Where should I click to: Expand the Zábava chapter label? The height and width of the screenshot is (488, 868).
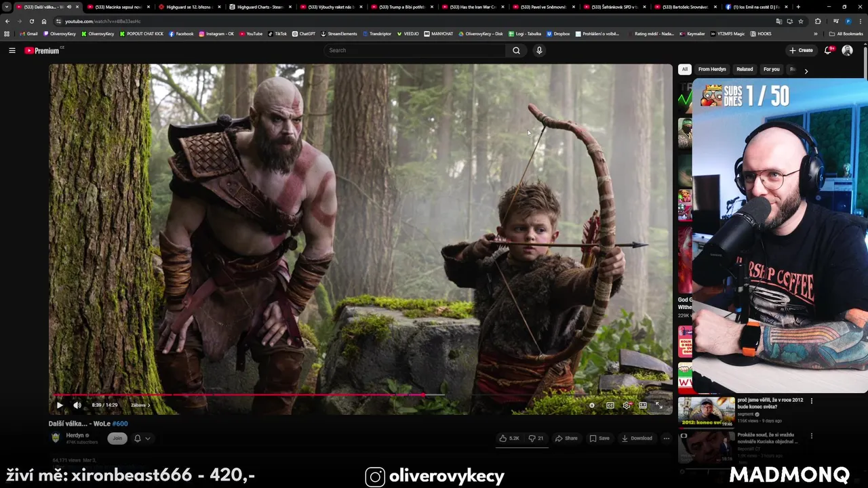[x=140, y=405]
